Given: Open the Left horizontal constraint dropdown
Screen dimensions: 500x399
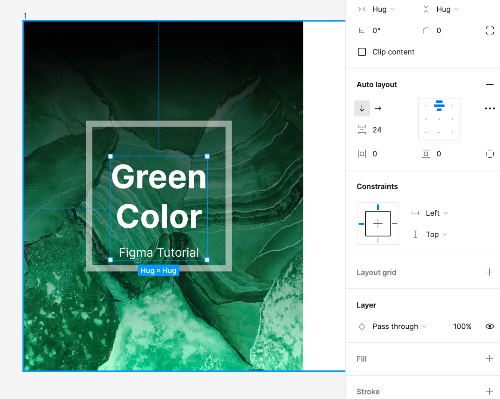Looking at the screenshot, I should tap(436, 213).
